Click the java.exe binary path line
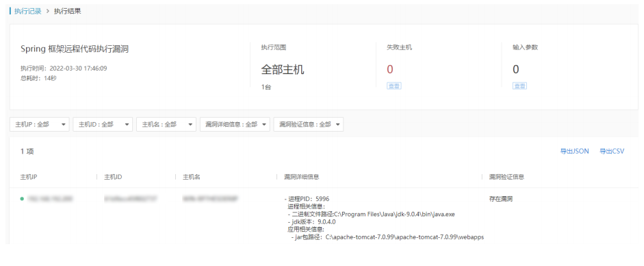Viewport: 644px width, 266px height. [371, 214]
